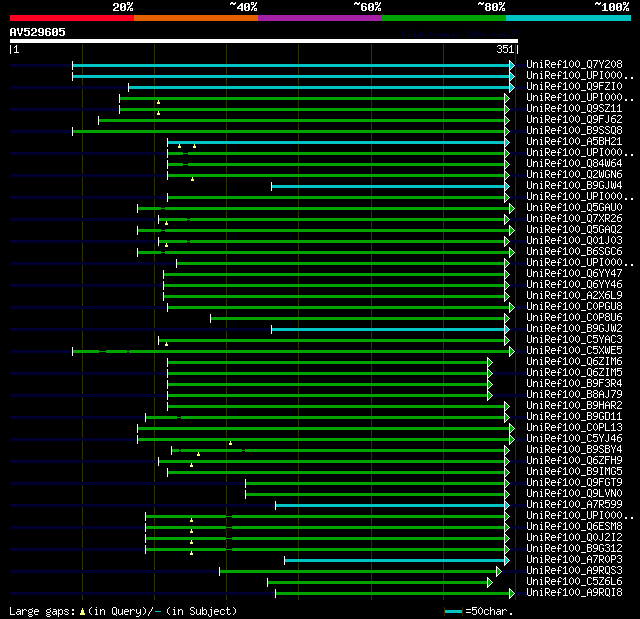Click the green alignment bar for C5Z6L6
This screenshot has height=619, width=640.
(x=378, y=583)
